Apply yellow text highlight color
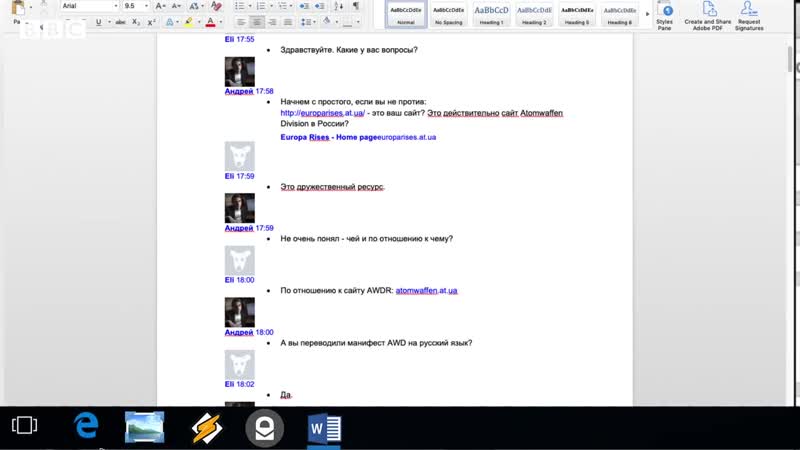This screenshot has height=450, width=800. coord(189,22)
